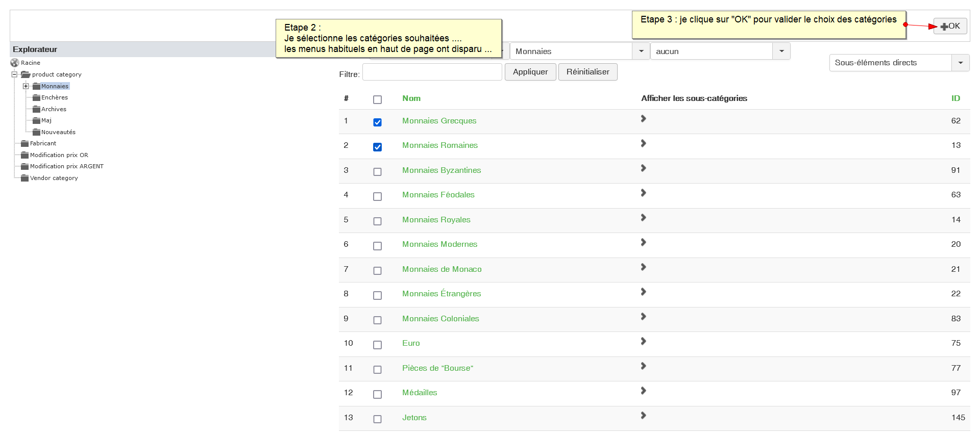Click the Monnaies Modernes link
This screenshot has height=436, width=980.
click(x=439, y=244)
